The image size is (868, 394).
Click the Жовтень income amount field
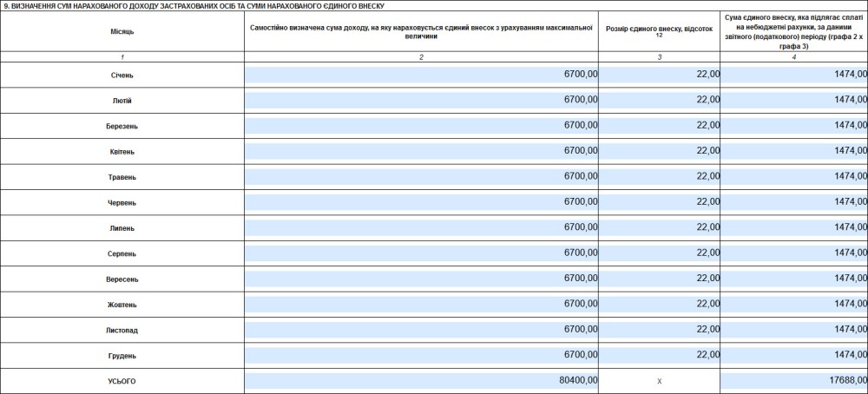click(x=421, y=304)
